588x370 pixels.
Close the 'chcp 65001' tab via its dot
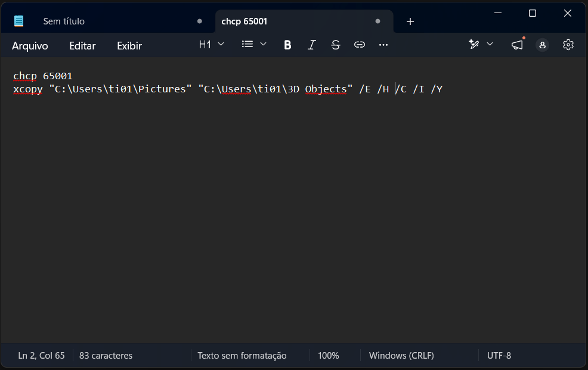click(377, 21)
